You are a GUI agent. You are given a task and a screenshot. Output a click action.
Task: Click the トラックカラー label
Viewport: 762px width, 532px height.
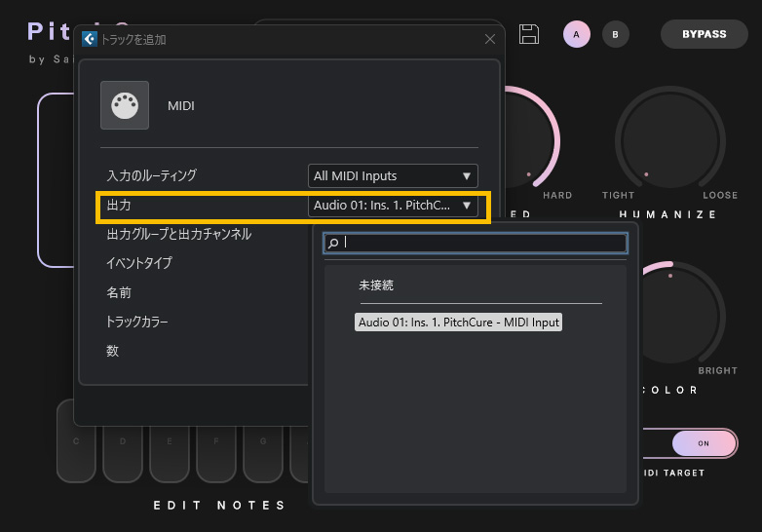[136, 322]
